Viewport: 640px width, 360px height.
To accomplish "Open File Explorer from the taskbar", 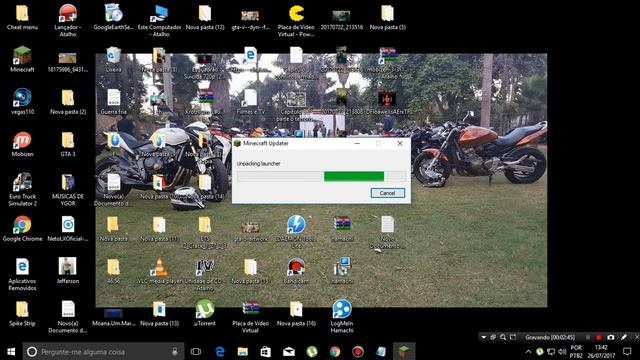I will tap(242, 351).
